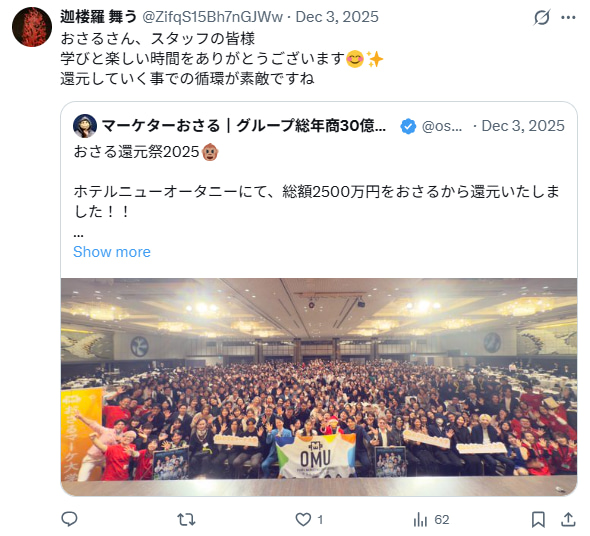590x536 pixels.
Task: Click the blue verified badge
Action: (408, 126)
